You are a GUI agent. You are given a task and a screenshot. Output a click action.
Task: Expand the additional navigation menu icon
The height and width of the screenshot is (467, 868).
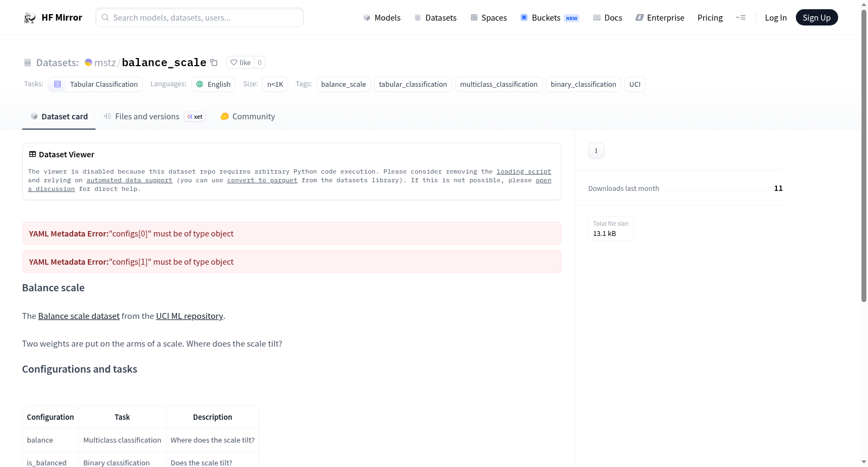[741, 17]
